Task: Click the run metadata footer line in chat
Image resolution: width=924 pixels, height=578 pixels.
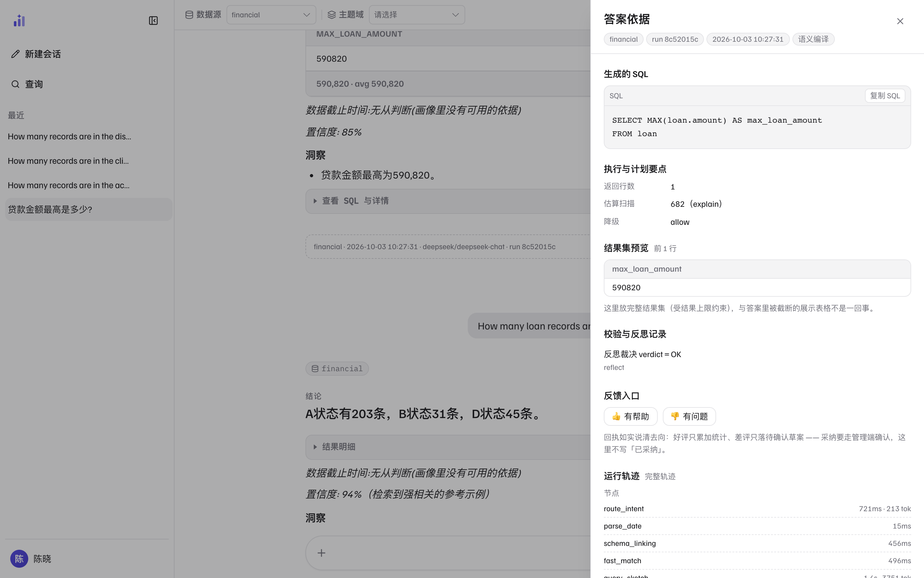Action: coord(448,247)
